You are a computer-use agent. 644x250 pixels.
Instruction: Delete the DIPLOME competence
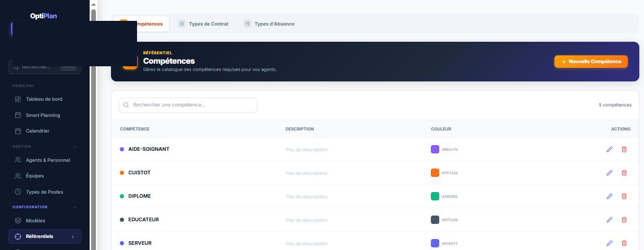(624, 196)
